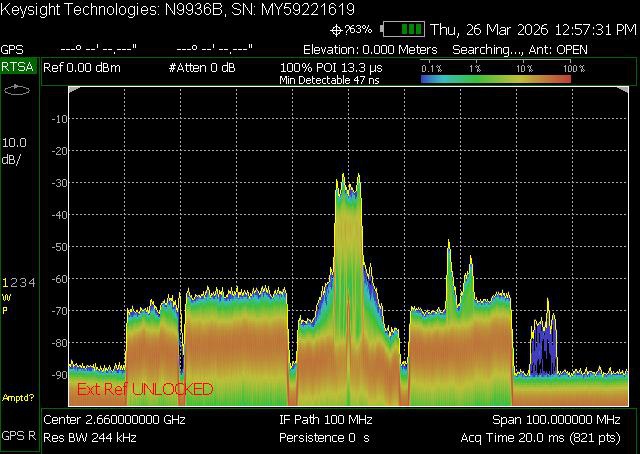This screenshot has height=454, width=640.
Task: Click the Center 2.660000000 GHz frequency field
Action: [115, 420]
